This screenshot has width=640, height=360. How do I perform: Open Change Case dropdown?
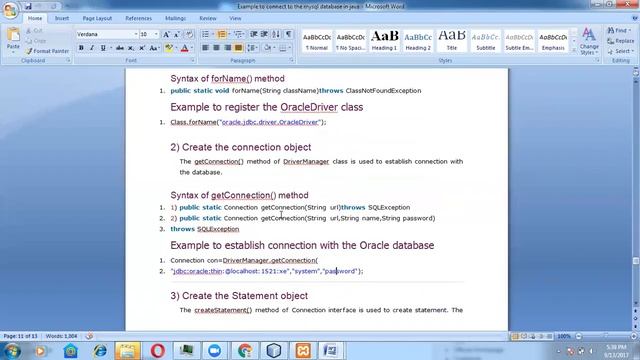click(x=154, y=48)
